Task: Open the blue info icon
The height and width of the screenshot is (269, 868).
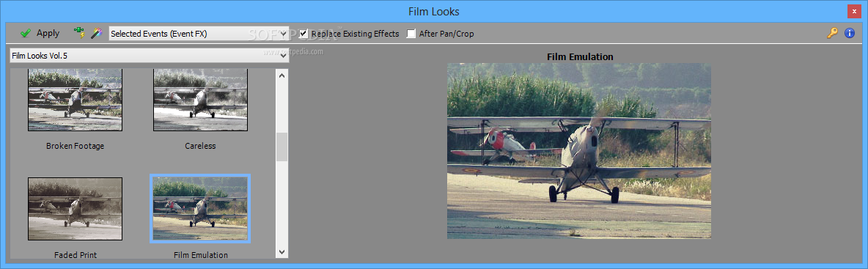Action: (x=849, y=33)
